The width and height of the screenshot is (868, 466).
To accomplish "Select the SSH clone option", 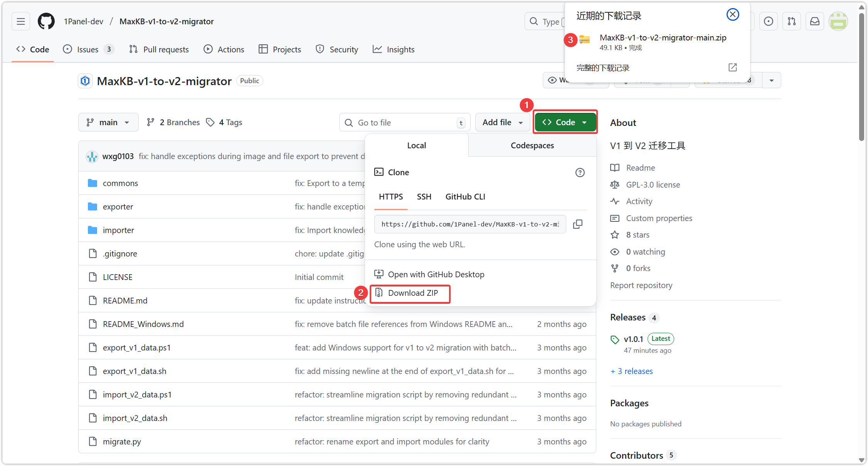I will coord(424,197).
